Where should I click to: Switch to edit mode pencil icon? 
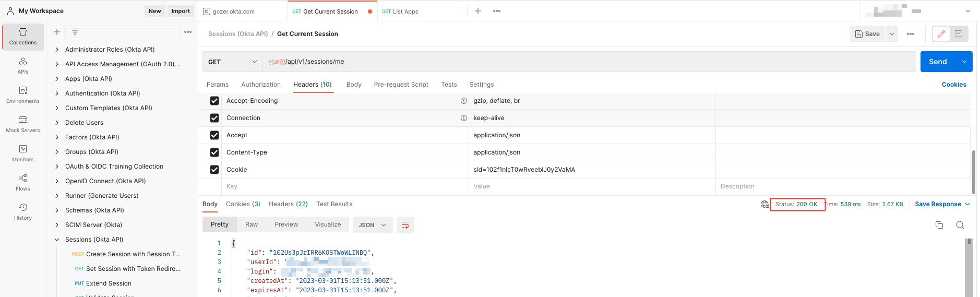pyautogui.click(x=941, y=34)
